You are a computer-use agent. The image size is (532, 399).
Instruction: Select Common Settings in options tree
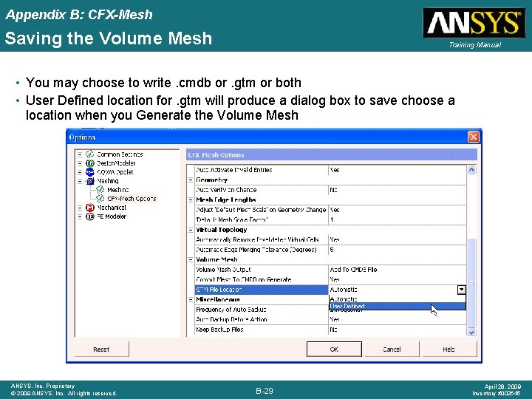point(120,154)
